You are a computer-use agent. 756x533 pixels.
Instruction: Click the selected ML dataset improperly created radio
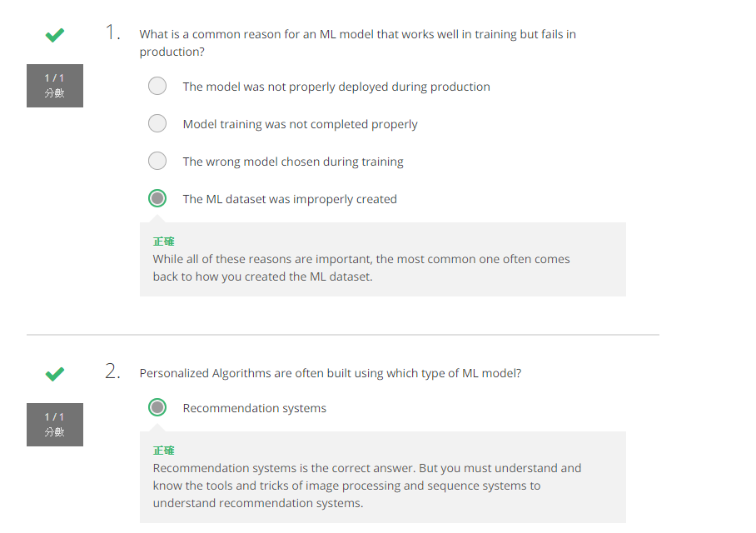[157, 198]
